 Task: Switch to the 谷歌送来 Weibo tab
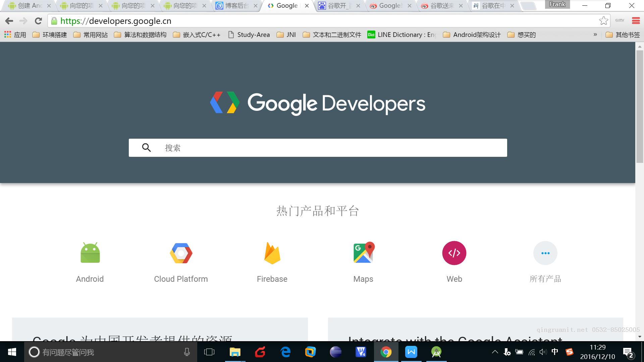(442, 6)
